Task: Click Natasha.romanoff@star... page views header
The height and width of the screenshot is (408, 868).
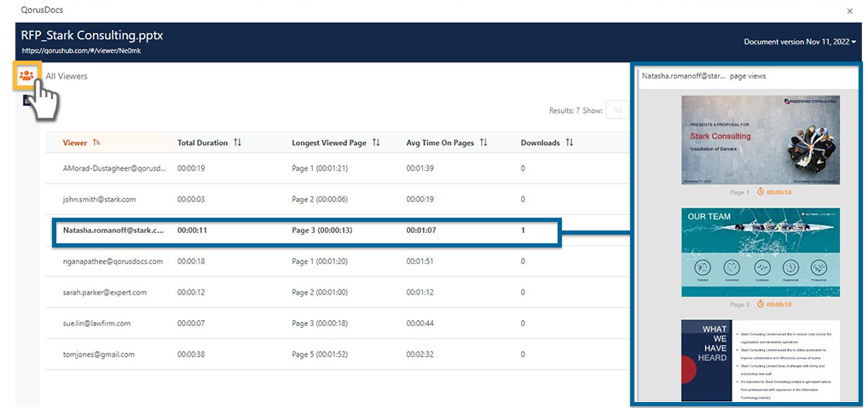Action: click(703, 76)
